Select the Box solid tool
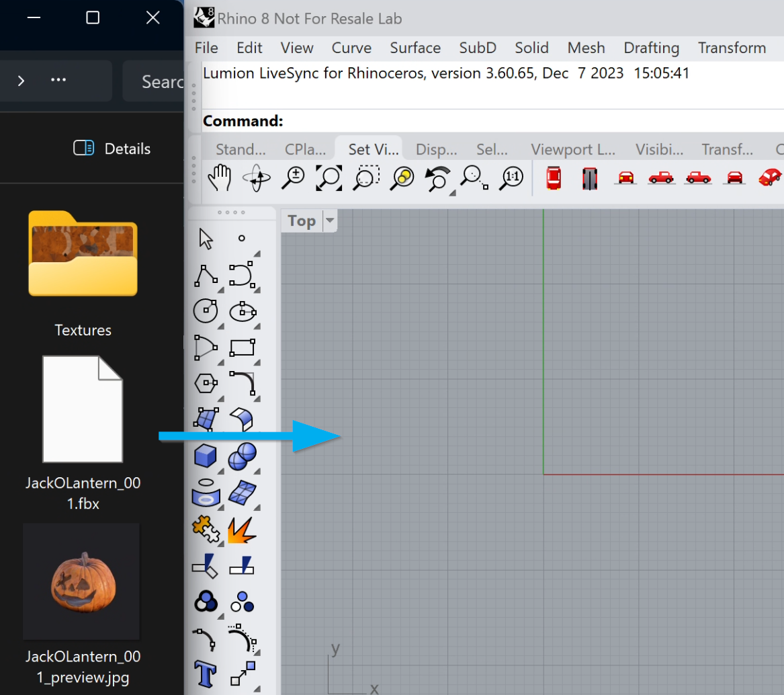The image size is (784, 695). [206, 456]
